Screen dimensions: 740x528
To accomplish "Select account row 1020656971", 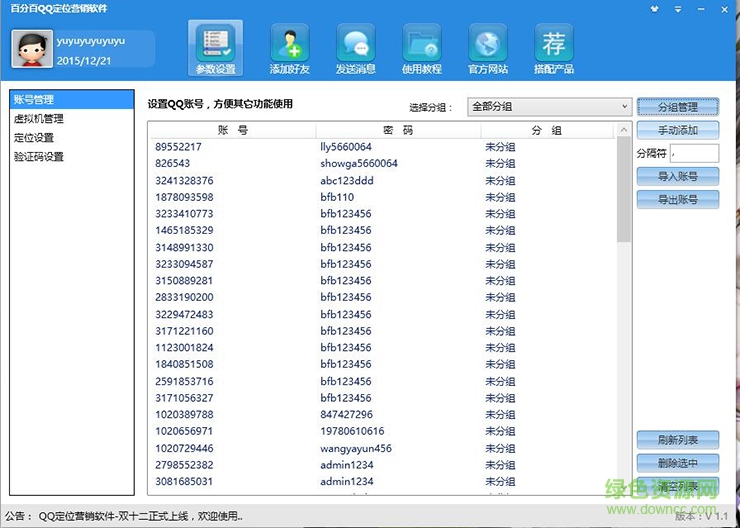I will pos(383,431).
